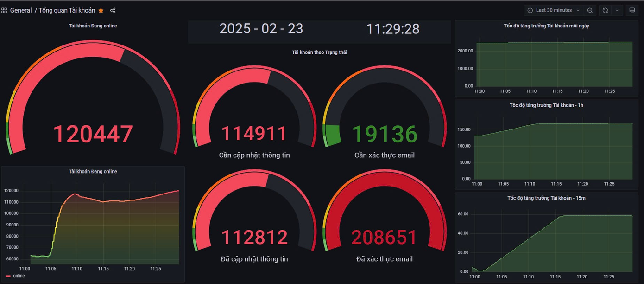
Task: Click the Tốc độ tăng trưởng Tài khoản - 15m title
Action: (546, 198)
